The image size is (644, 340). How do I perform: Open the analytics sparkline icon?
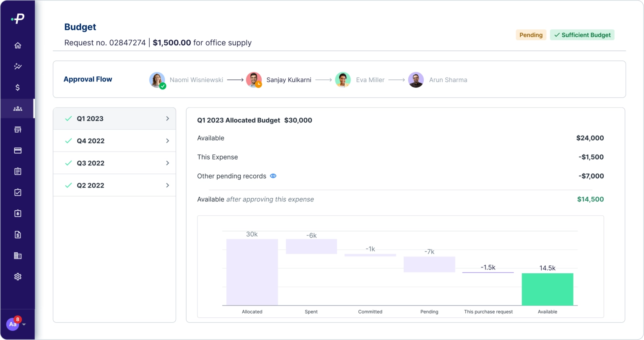[x=18, y=66]
